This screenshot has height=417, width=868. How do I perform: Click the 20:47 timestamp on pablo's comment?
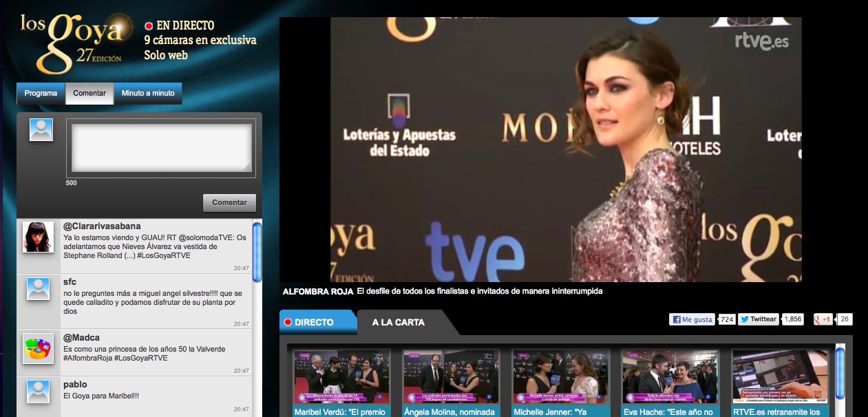click(x=241, y=409)
